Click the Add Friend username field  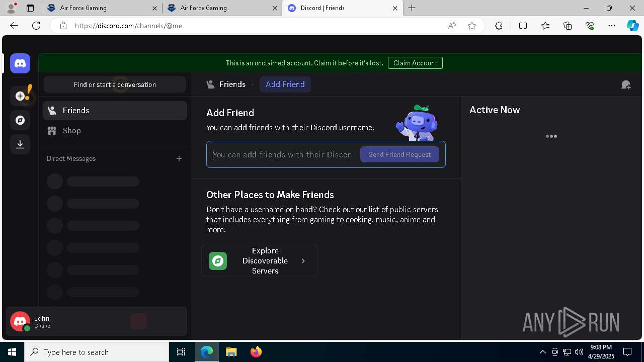coord(283,154)
